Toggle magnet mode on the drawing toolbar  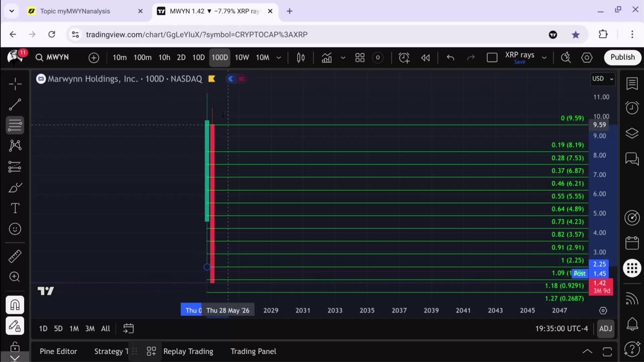tap(15, 305)
